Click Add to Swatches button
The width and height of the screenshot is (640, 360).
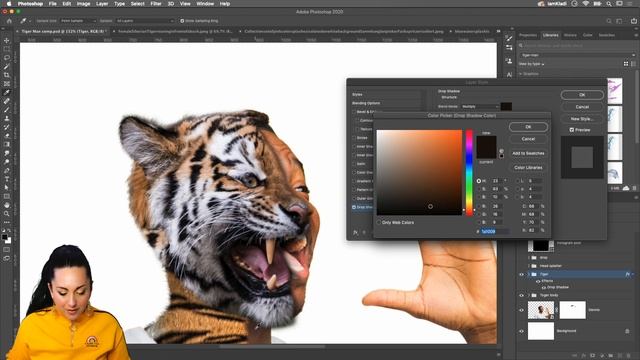(x=528, y=153)
